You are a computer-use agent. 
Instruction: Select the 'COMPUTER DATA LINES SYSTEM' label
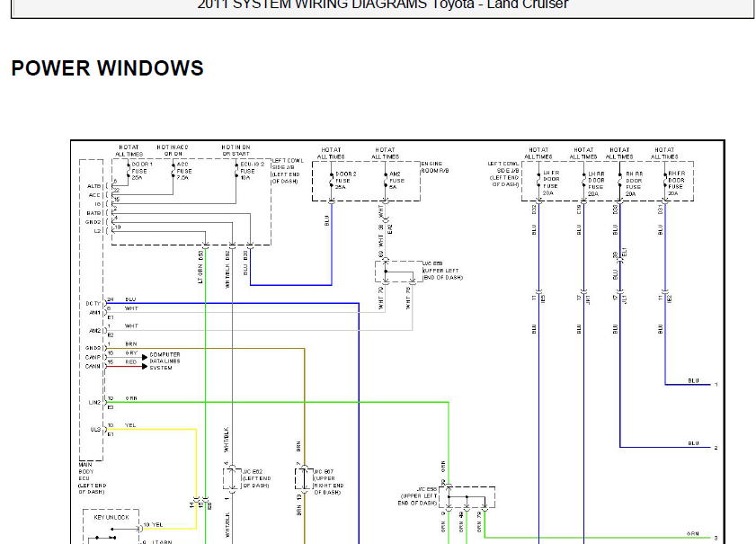tap(165, 361)
